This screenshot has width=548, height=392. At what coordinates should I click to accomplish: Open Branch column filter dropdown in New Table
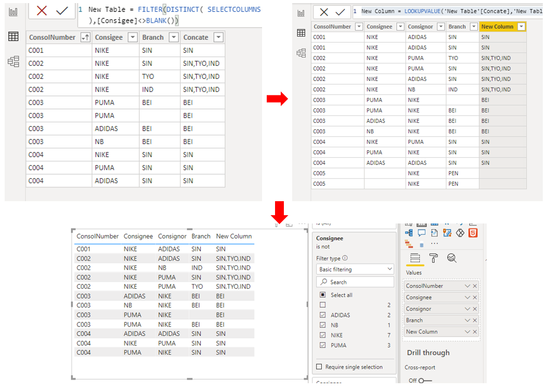click(174, 37)
